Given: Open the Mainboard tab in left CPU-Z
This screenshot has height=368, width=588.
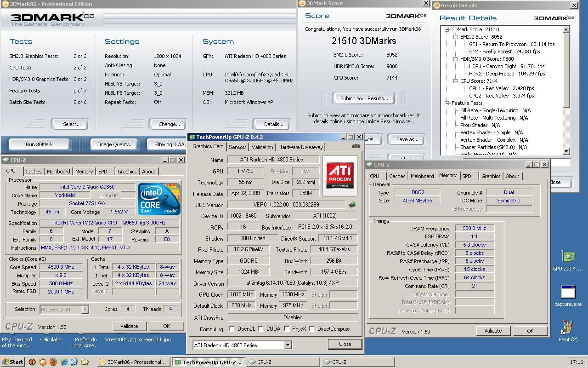Looking at the screenshot, I should point(58,172).
